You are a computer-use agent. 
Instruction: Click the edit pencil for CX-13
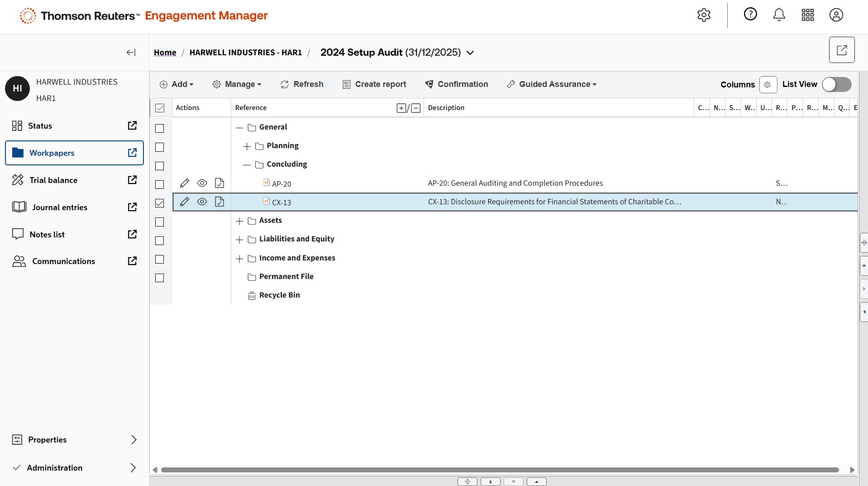click(x=184, y=202)
